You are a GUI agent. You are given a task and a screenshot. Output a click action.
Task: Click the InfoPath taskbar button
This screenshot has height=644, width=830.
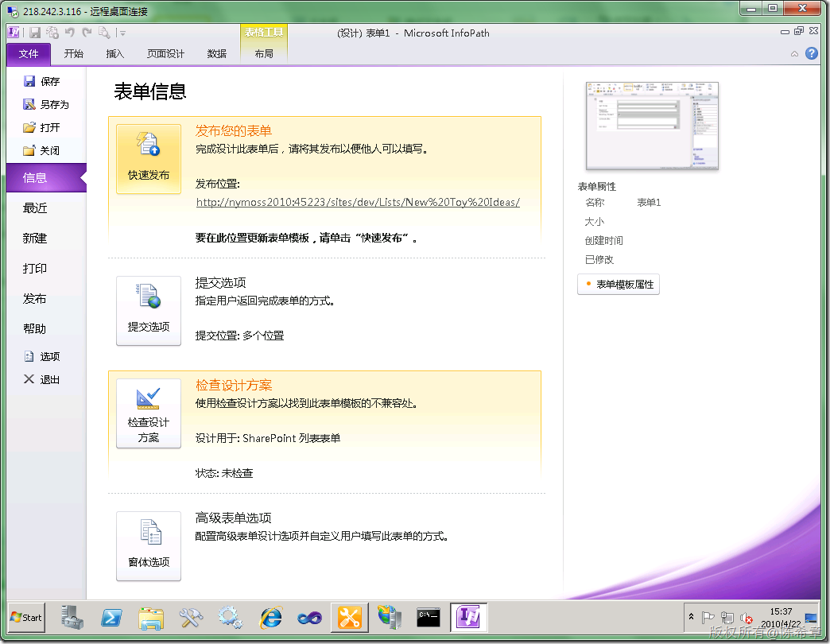pos(468,618)
